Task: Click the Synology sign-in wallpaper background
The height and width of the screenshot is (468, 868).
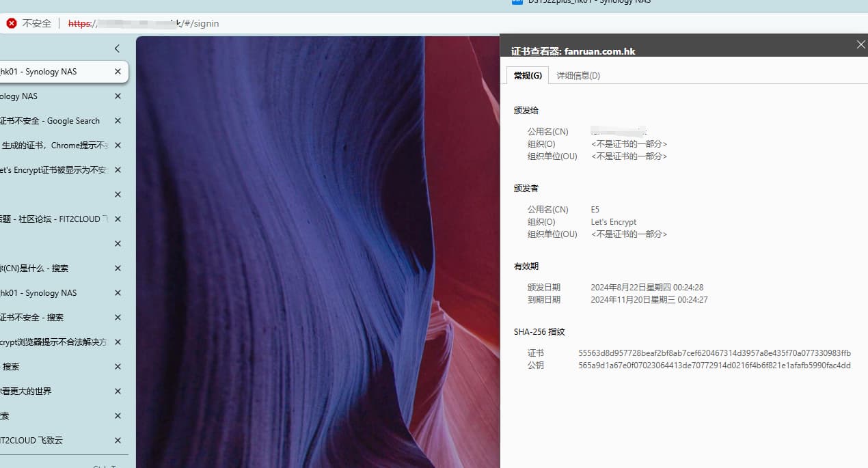Action: click(318, 252)
